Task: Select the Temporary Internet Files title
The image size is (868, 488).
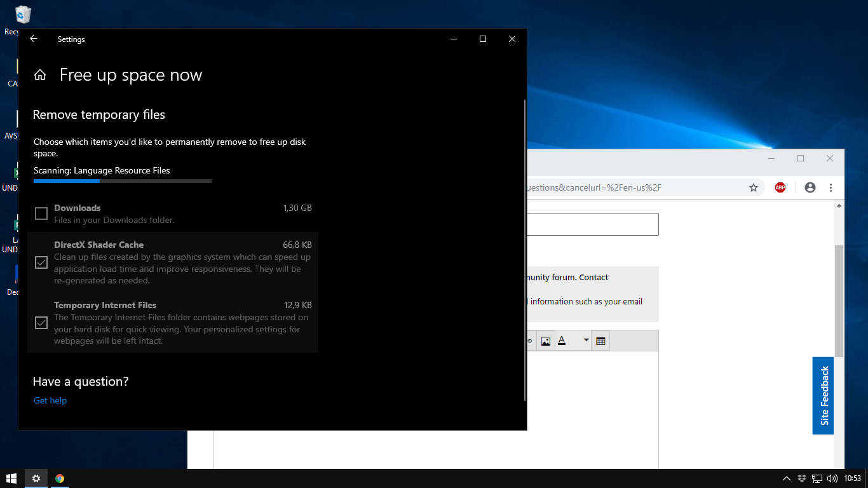Action: click(105, 305)
